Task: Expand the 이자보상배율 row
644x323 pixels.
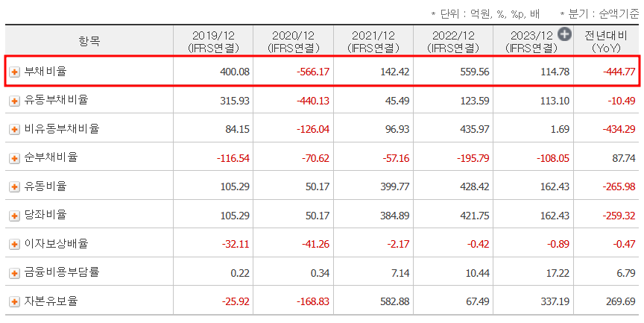Action: point(14,245)
